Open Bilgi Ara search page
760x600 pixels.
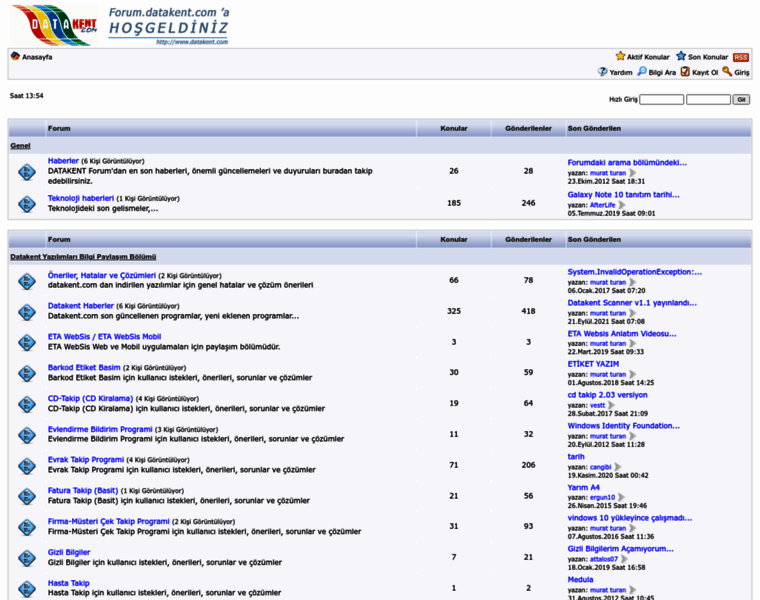click(662, 73)
